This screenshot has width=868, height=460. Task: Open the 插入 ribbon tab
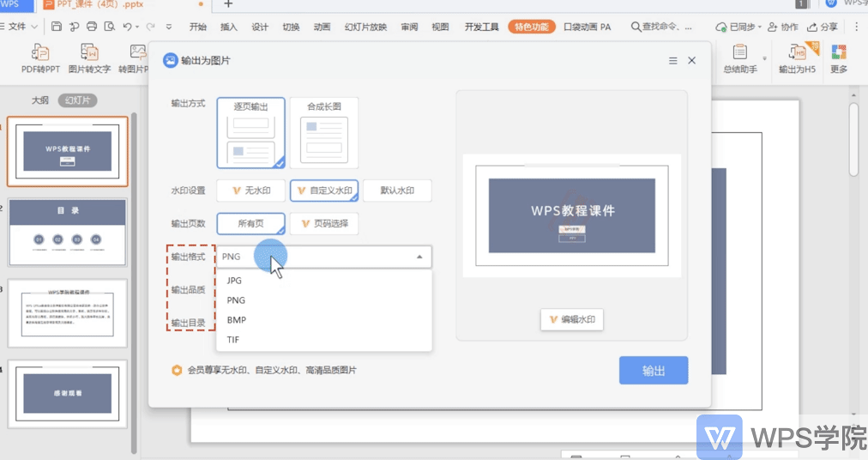tap(229, 27)
